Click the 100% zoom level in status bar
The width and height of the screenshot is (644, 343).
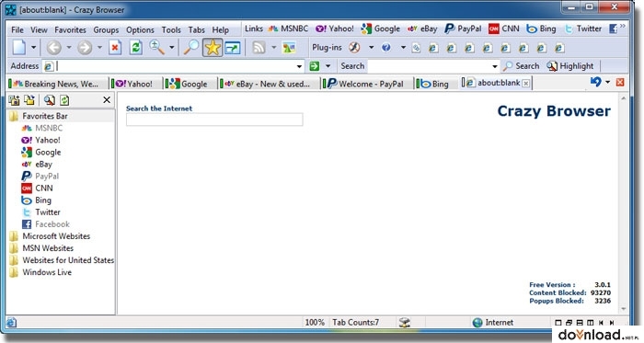pyautogui.click(x=315, y=323)
